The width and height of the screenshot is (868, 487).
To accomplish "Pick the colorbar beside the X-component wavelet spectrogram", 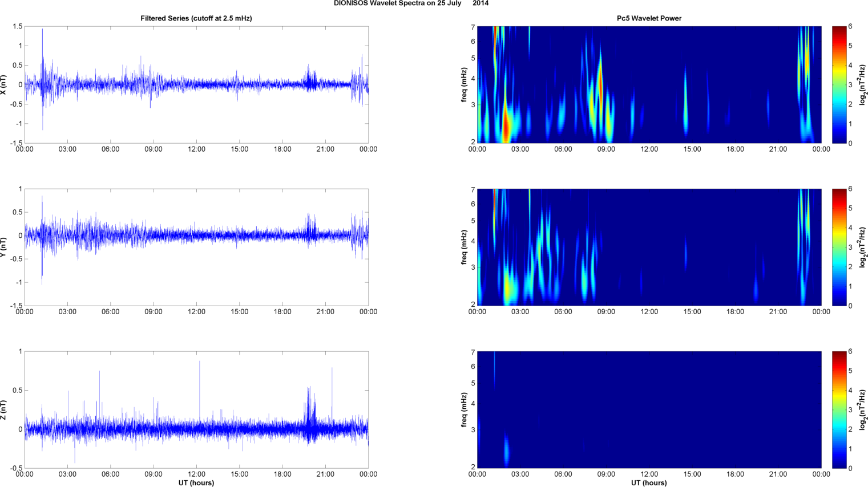I will click(x=839, y=84).
